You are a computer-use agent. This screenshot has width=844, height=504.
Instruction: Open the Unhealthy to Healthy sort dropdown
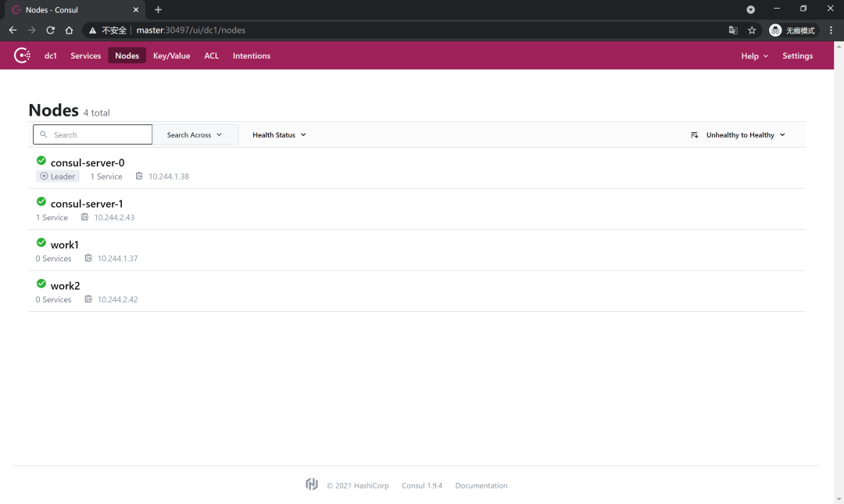(746, 134)
